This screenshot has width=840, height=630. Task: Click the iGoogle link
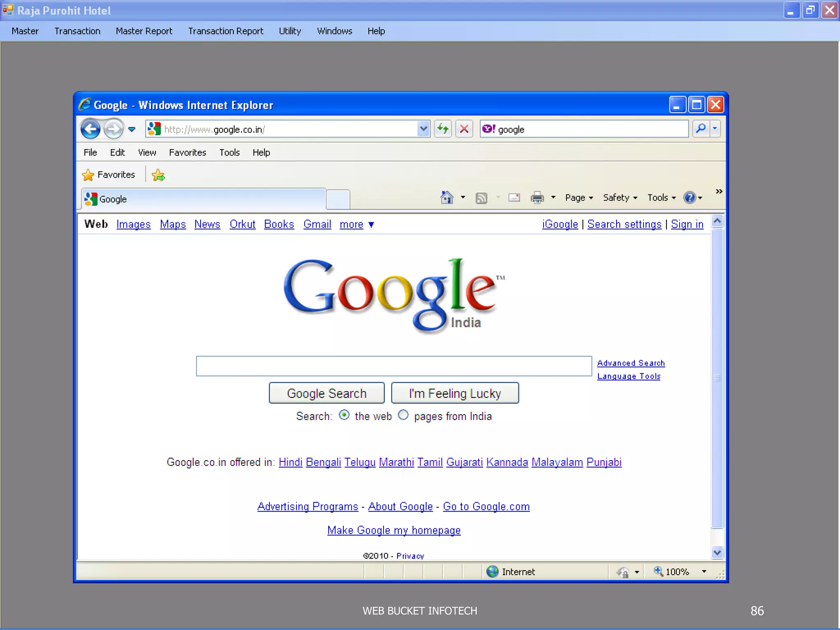pos(560,224)
